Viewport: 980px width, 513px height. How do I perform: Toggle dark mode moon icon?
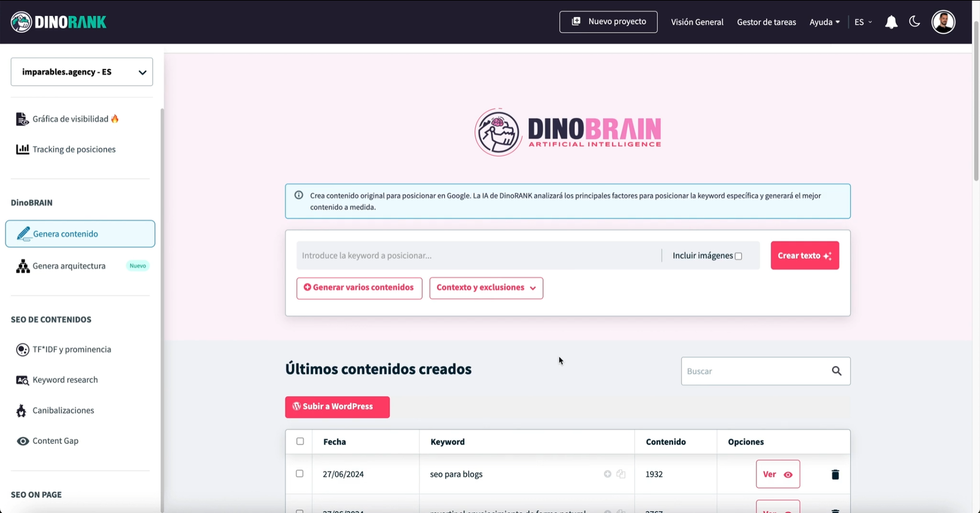tap(914, 21)
